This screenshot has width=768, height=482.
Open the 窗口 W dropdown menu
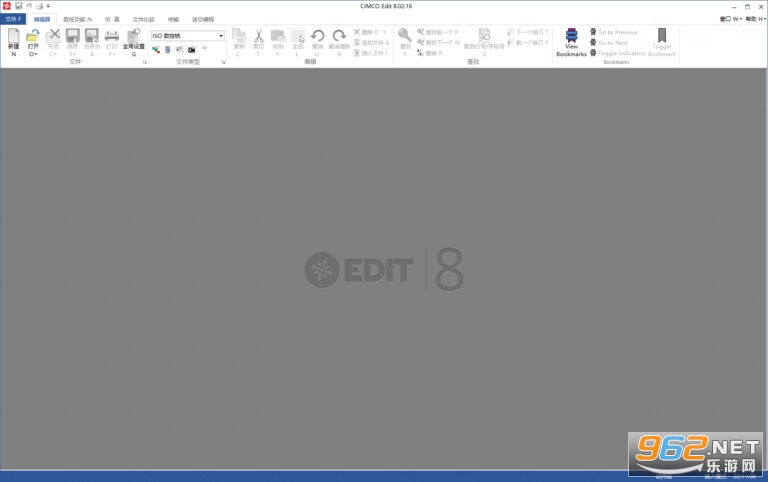(x=731, y=19)
